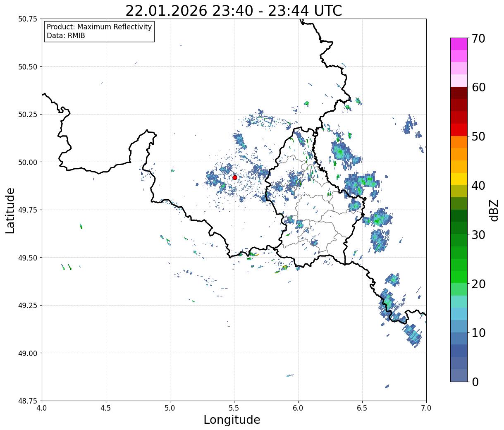Click the 'Latitude' axis label
The image size is (504, 430).
click(10, 210)
